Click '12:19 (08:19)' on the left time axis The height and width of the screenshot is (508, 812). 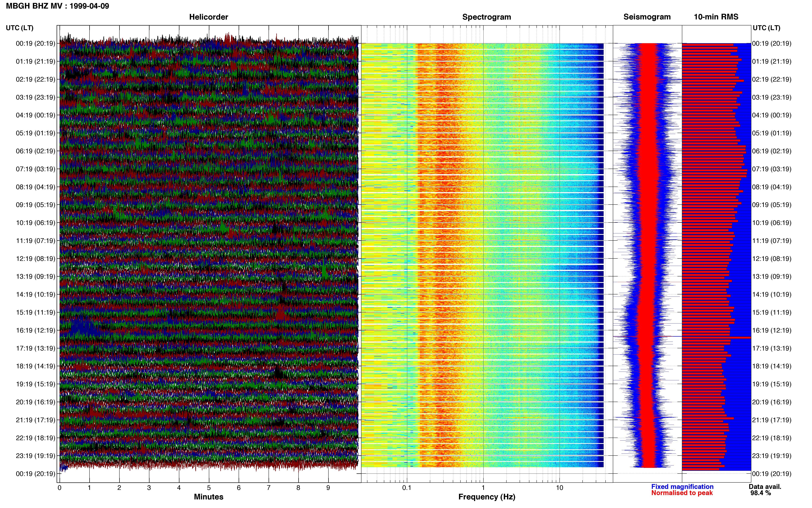click(36, 259)
